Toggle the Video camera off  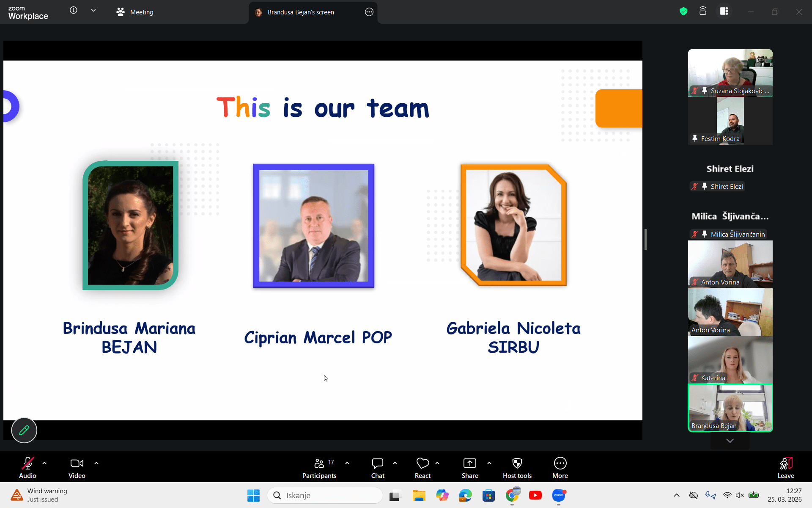click(x=77, y=468)
